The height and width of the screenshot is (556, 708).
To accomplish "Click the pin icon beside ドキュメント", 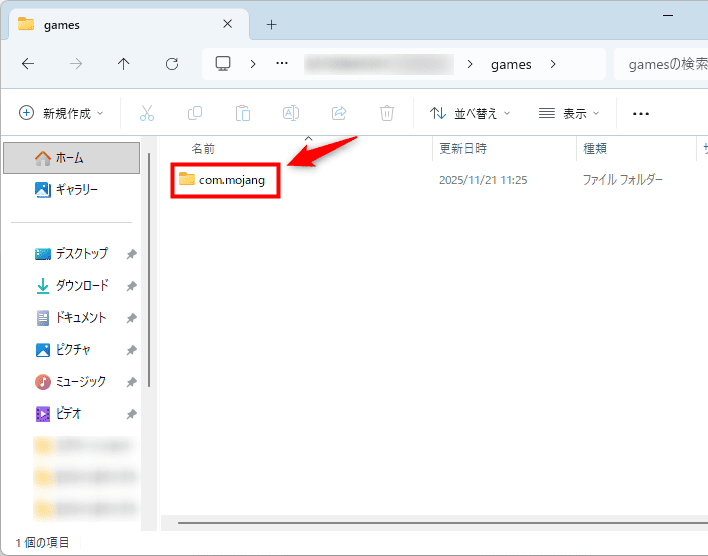I will click(x=131, y=318).
